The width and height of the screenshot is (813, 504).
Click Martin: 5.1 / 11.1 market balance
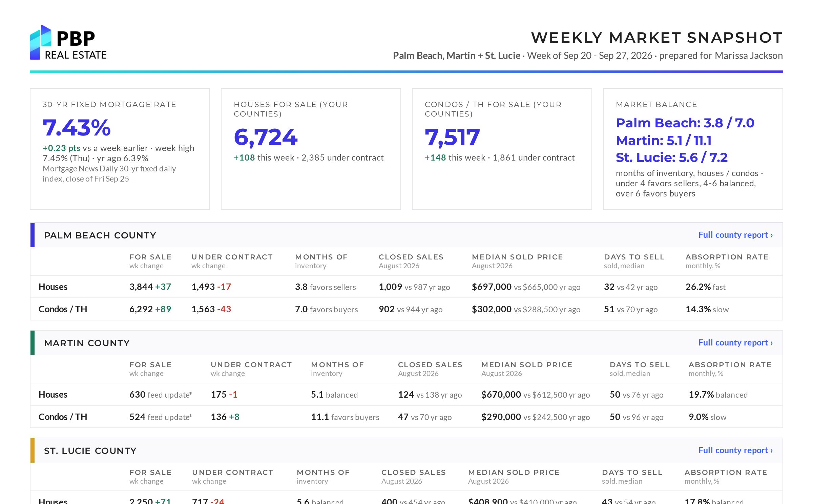pos(663,140)
